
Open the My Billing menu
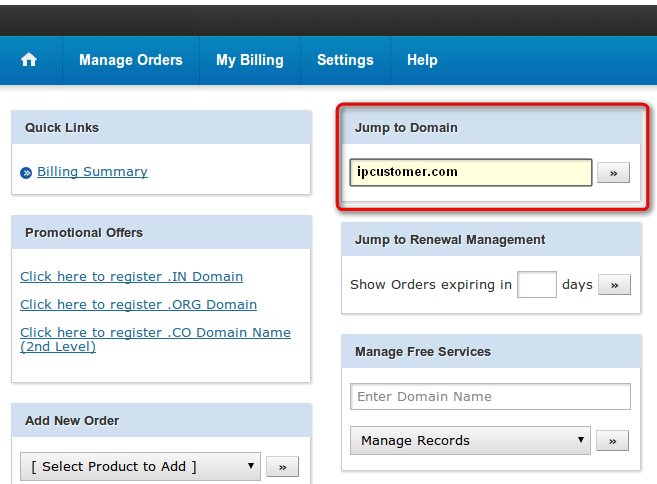click(250, 60)
